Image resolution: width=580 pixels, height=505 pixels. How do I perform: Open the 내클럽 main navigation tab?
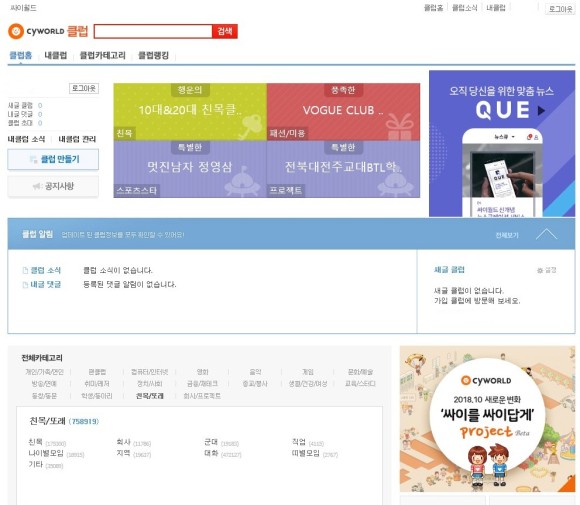pyautogui.click(x=56, y=55)
